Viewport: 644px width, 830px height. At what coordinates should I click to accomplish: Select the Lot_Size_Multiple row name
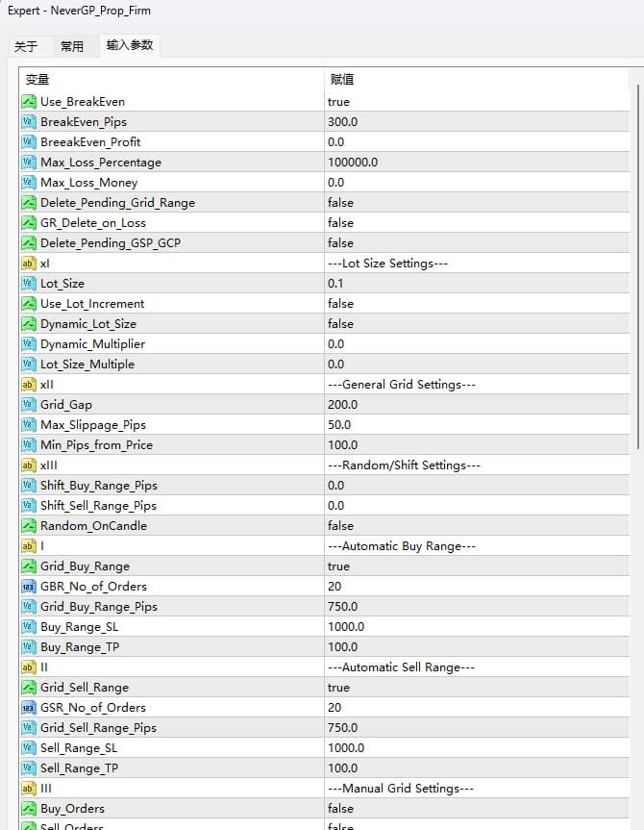coord(87,365)
